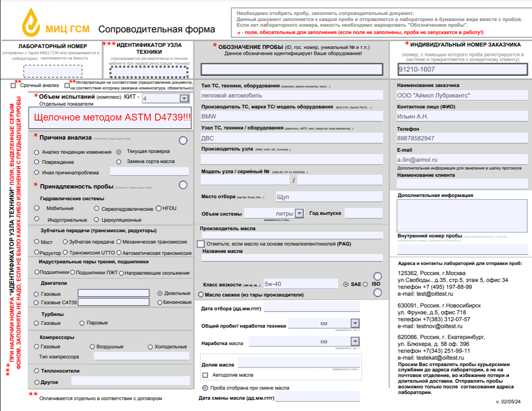Screen dimensions: 532x411
Task: Select Паровые turbine option
Action: pos(82,323)
